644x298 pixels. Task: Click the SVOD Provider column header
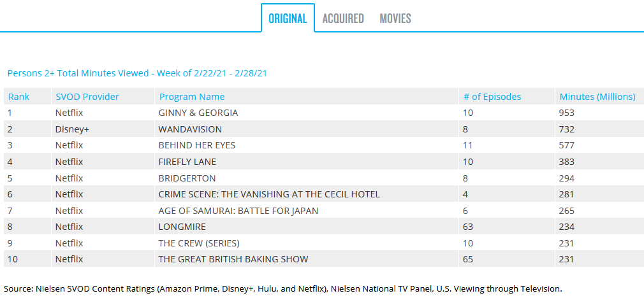click(87, 97)
